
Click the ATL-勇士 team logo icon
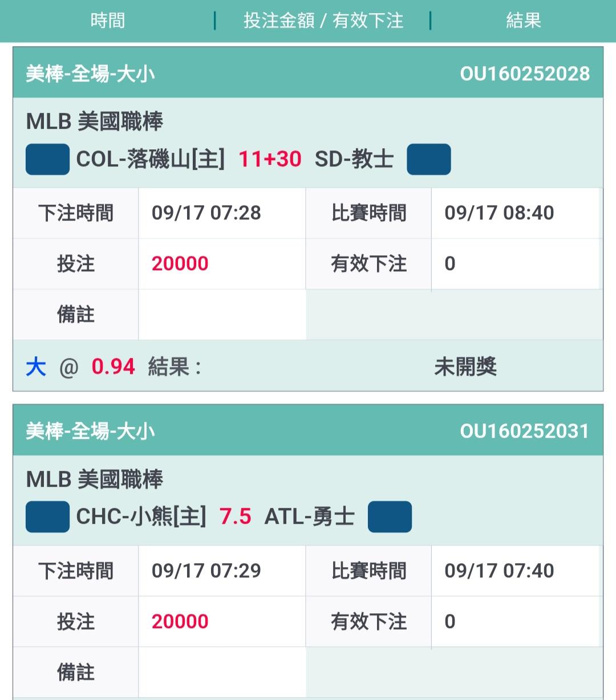(x=390, y=516)
